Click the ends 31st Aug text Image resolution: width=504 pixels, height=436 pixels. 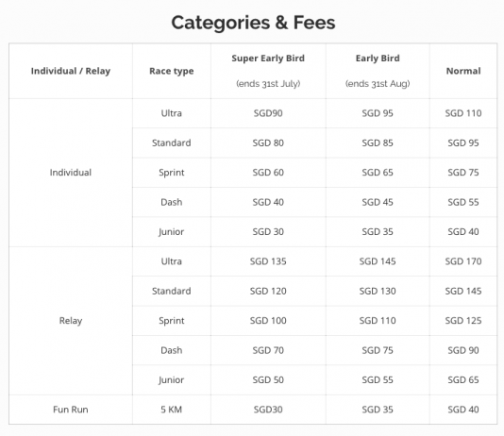[x=378, y=84]
